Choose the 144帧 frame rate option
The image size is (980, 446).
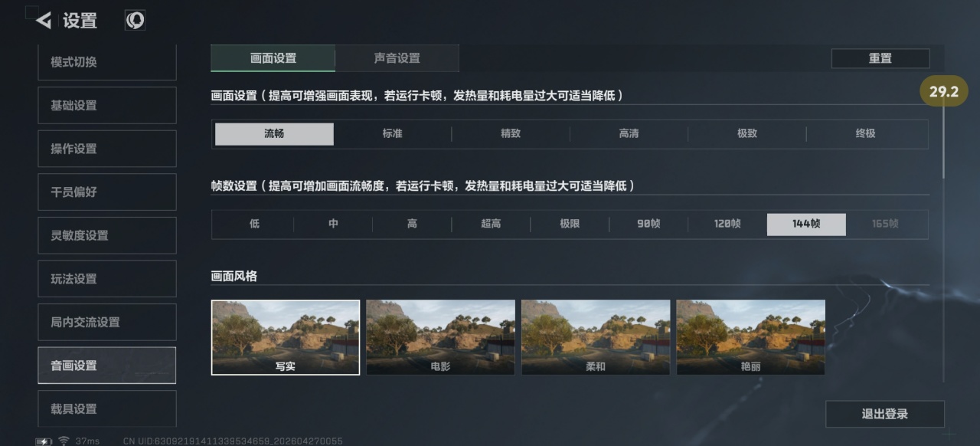pos(806,224)
